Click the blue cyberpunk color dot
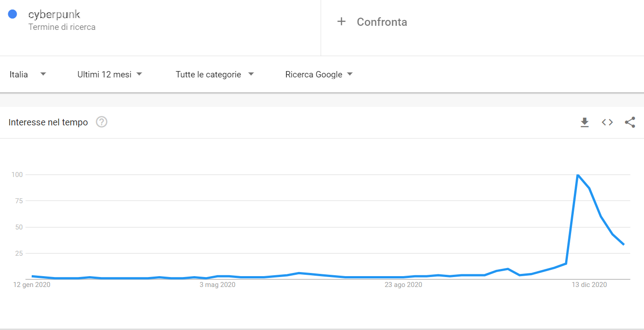The image size is (644, 330). 13,14
